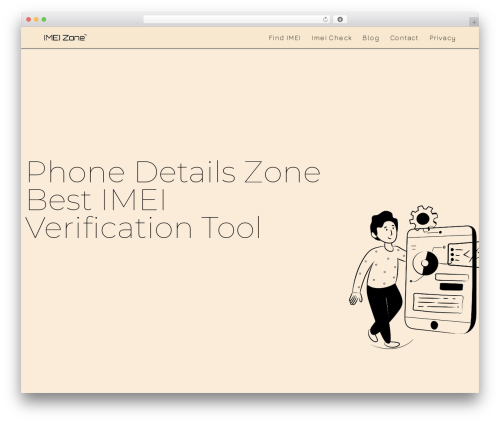Screen dimensions: 500x423
Task: Click the 'Verification Tool' heading line
Action: pyautogui.click(x=143, y=227)
